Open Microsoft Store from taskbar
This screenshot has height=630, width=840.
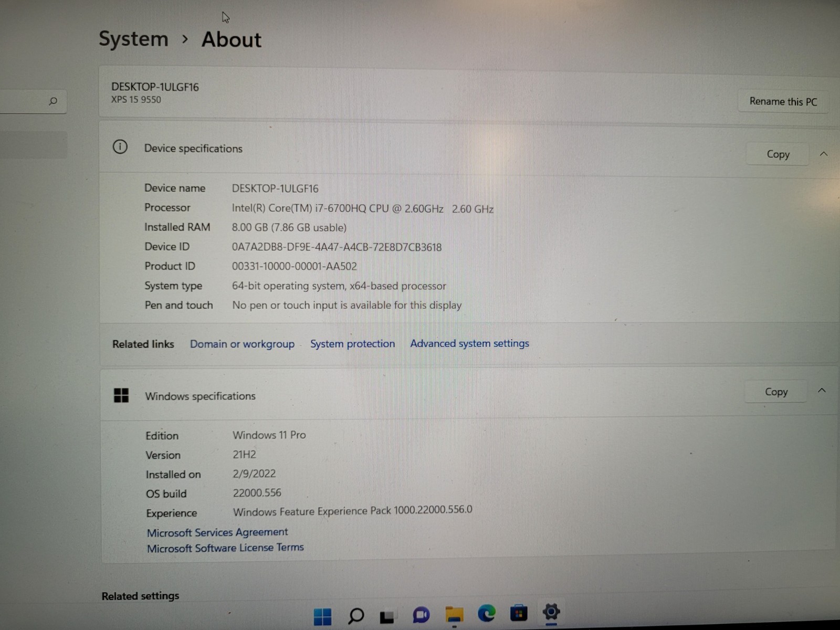[x=519, y=613]
